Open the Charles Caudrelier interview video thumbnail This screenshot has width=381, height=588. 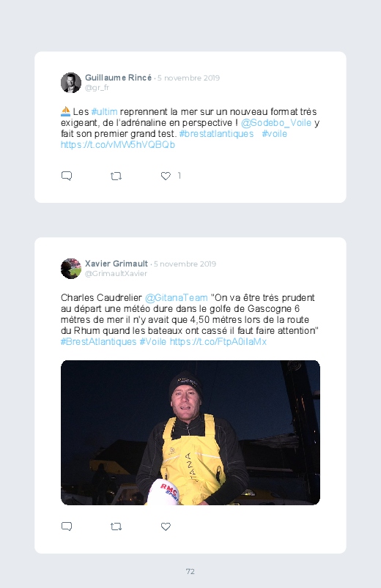[x=190, y=432]
